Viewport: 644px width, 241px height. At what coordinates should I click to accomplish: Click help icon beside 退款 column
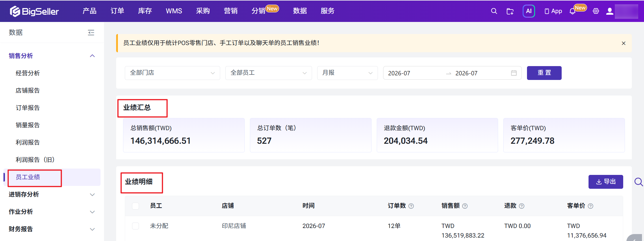(521, 206)
